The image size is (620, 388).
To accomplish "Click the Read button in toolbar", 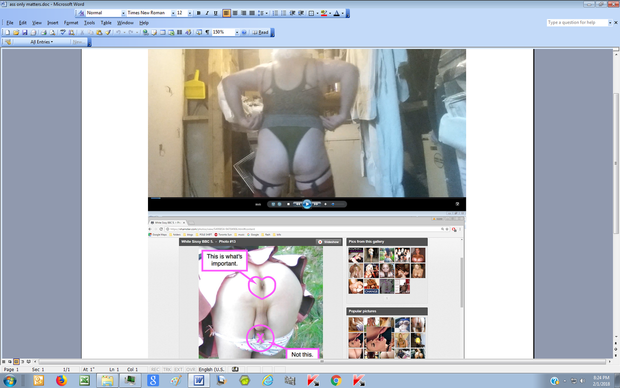I will coord(261,32).
